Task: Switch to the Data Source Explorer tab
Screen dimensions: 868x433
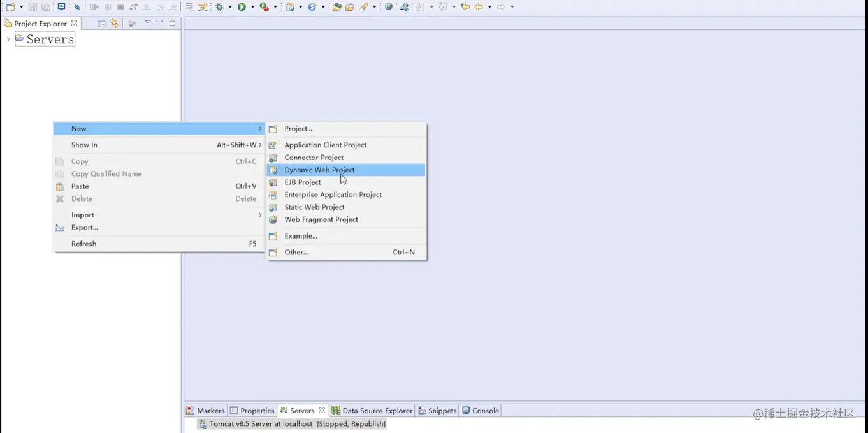Action: click(x=372, y=411)
